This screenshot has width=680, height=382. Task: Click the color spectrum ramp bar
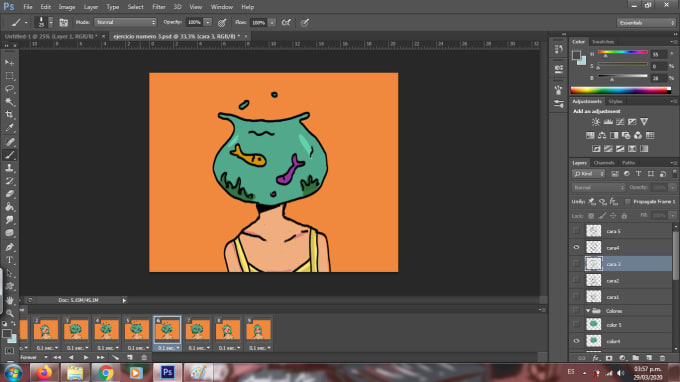(621, 90)
